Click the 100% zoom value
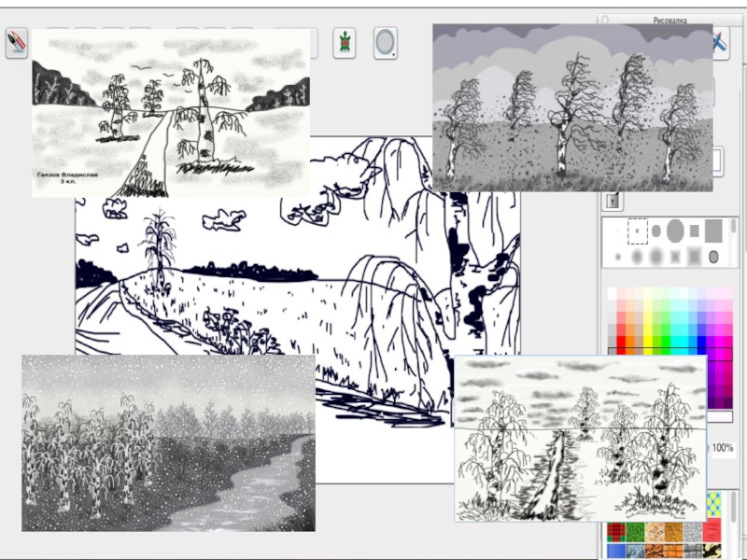Image resolution: width=747 pixels, height=560 pixels. [x=722, y=448]
